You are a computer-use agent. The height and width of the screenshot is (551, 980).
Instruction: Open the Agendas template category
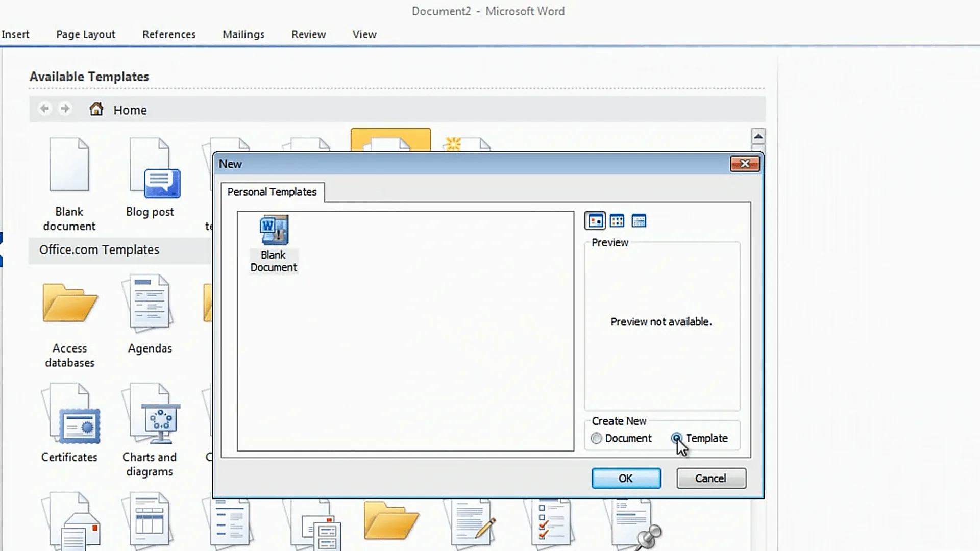point(149,304)
